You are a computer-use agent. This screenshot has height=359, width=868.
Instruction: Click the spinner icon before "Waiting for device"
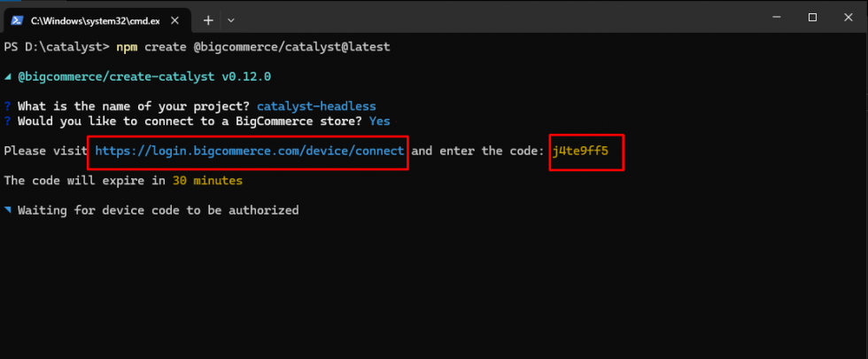pyautogui.click(x=8, y=210)
